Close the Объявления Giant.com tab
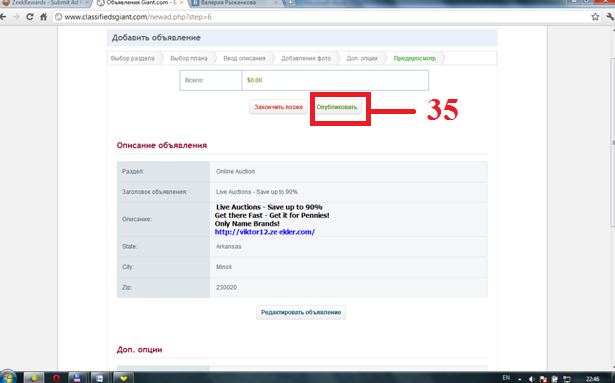This screenshot has height=383, width=615. tap(182, 2)
